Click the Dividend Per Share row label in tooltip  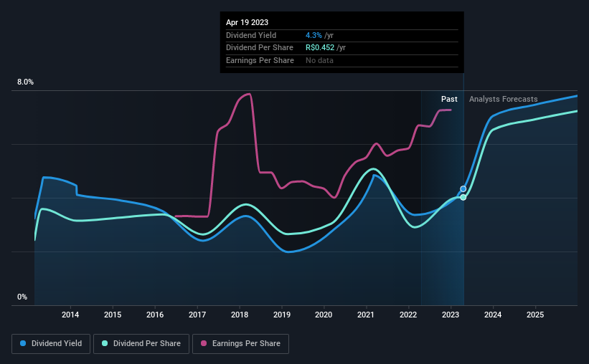click(260, 48)
